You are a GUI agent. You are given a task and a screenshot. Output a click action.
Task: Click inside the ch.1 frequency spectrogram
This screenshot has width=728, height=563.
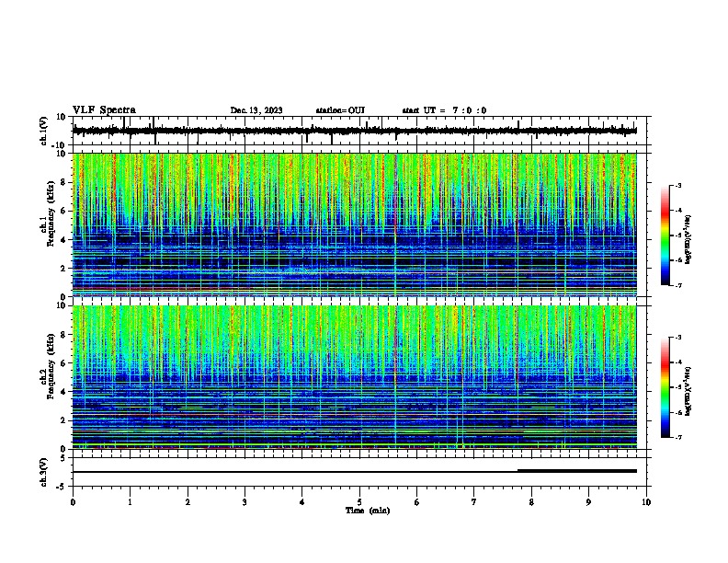point(355,224)
